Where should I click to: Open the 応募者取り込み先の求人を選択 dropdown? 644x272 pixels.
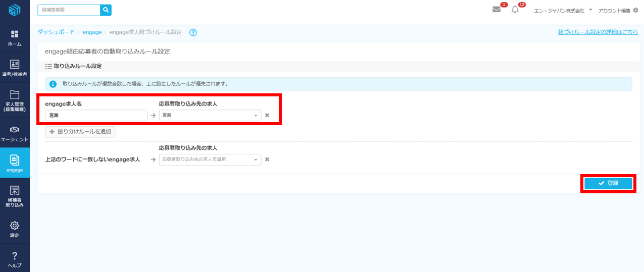(x=210, y=159)
